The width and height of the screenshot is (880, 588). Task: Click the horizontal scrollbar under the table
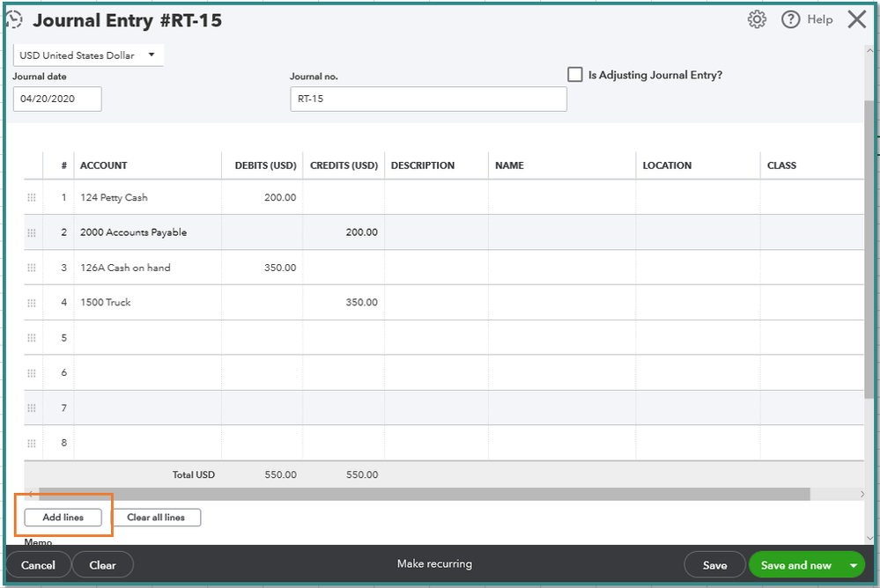click(x=425, y=494)
